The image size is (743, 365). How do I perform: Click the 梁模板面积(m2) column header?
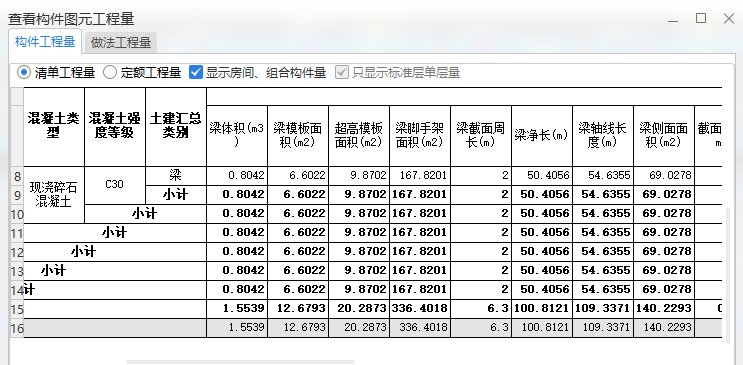tap(298, 136)
